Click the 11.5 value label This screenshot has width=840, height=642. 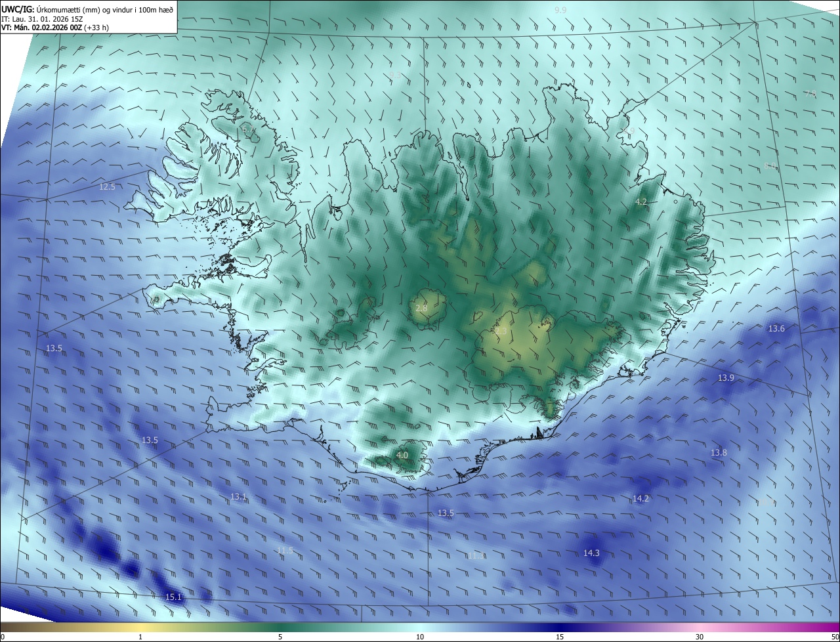coord(284,550)
